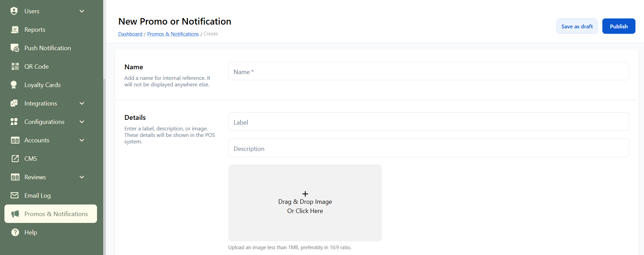Click the Help question mark icon
The image size is (644, 255).
tap(15, 232)
